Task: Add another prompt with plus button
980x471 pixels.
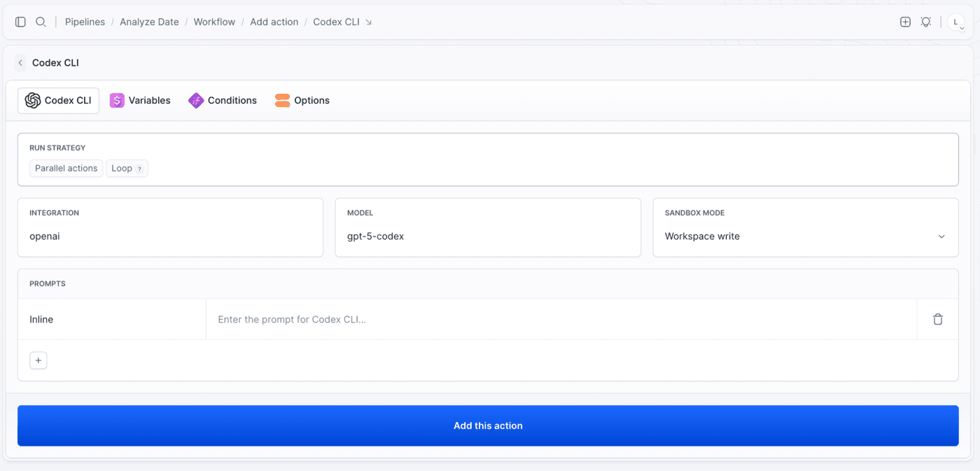Action: click(38, 360)
